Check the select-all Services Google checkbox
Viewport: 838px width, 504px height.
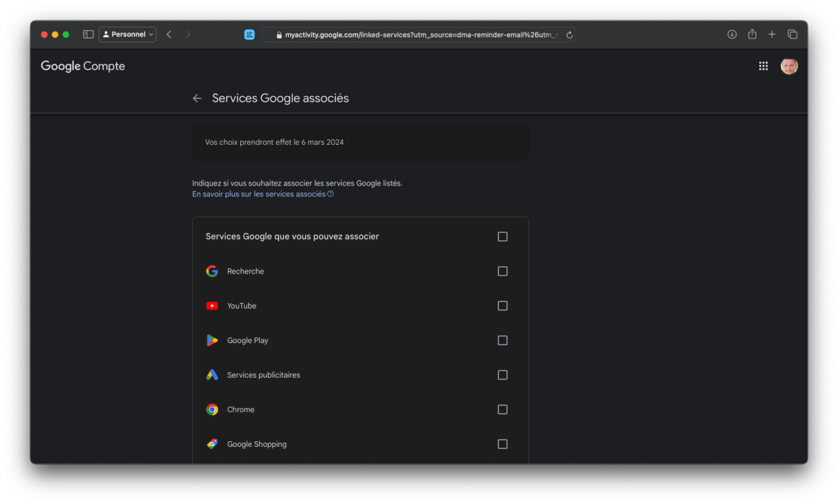pos(503,237)
